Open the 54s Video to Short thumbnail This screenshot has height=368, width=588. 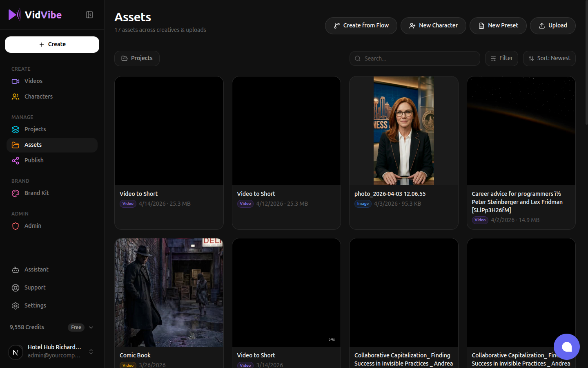(286, 293)
